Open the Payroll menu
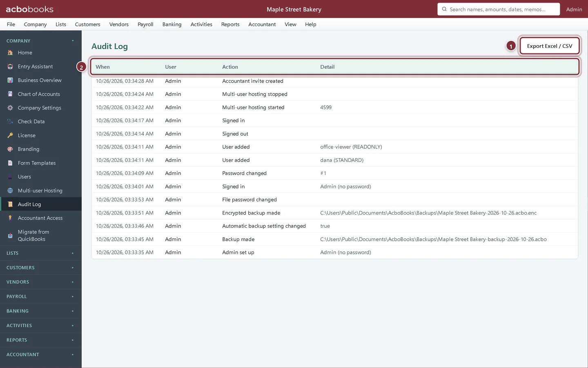Screen dimensions: 588x368 145,25
